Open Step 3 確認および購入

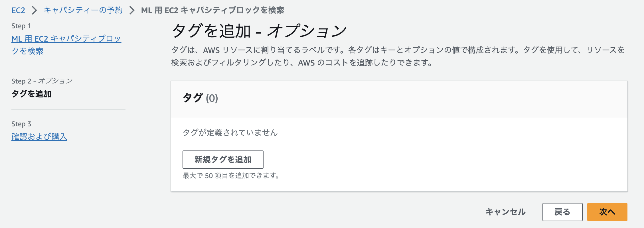pos(39,137)
